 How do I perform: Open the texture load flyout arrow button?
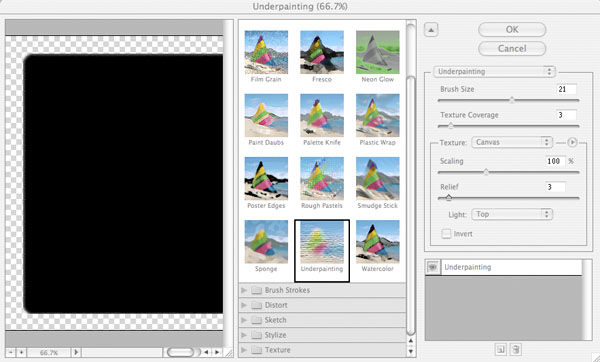[x=572, y=142]
